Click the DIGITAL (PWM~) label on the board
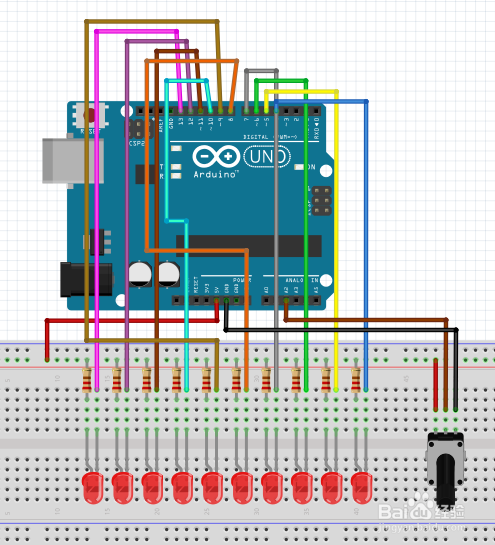This screenshot has height=545, width=495. click(x=270, y=137)
